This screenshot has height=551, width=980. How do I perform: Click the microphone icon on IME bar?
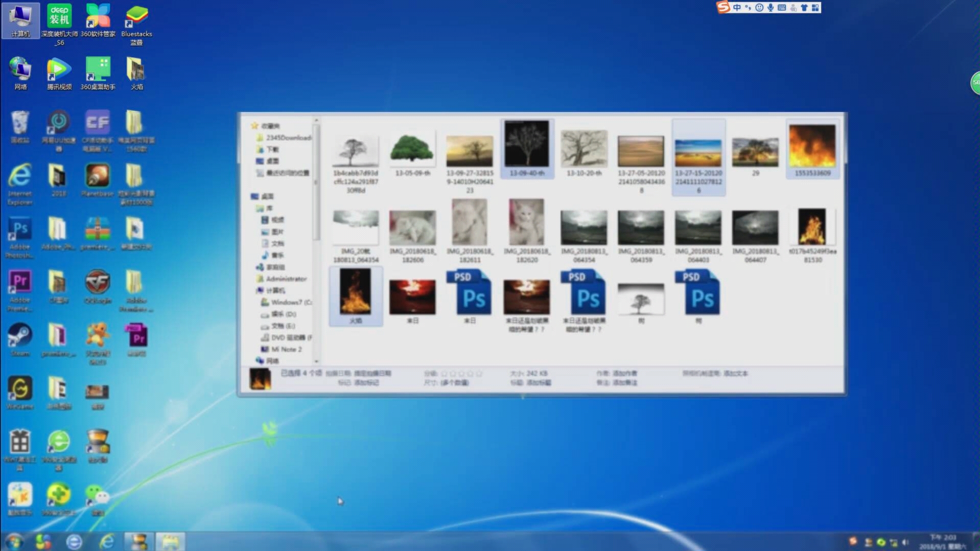pyautogui.click(x=770, y=7)
